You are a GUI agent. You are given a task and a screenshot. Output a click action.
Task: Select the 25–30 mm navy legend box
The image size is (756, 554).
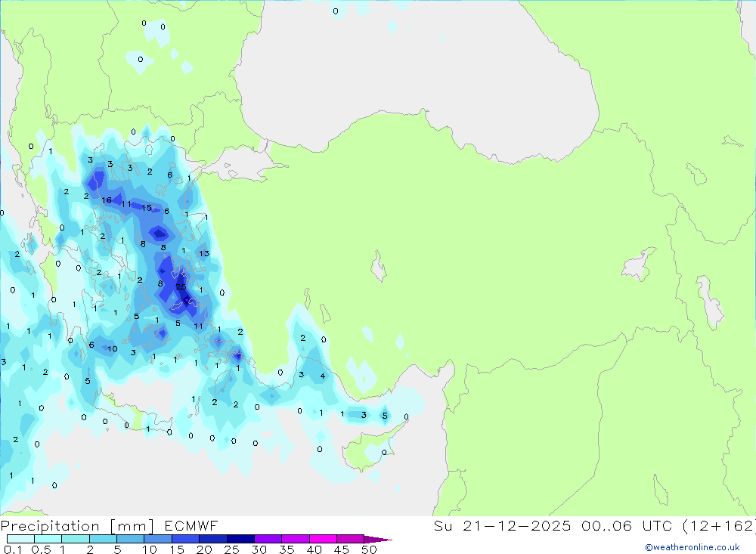pyautogui.click(x=240, y=539)
